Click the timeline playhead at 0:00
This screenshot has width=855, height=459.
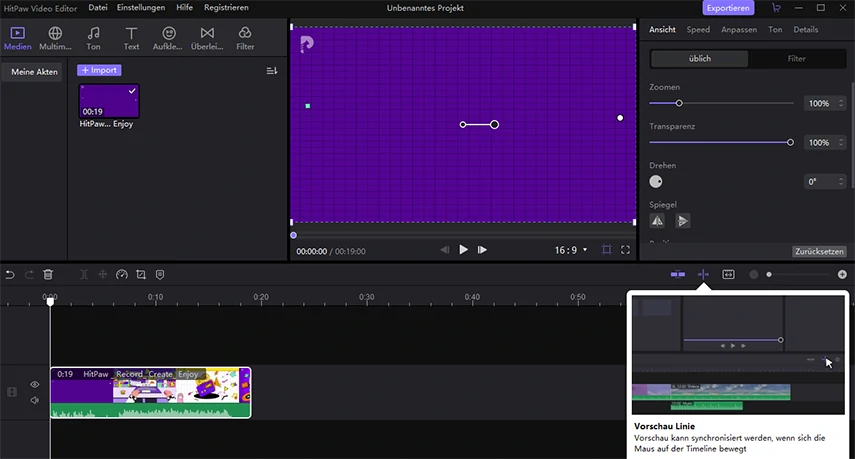[50, 301]
